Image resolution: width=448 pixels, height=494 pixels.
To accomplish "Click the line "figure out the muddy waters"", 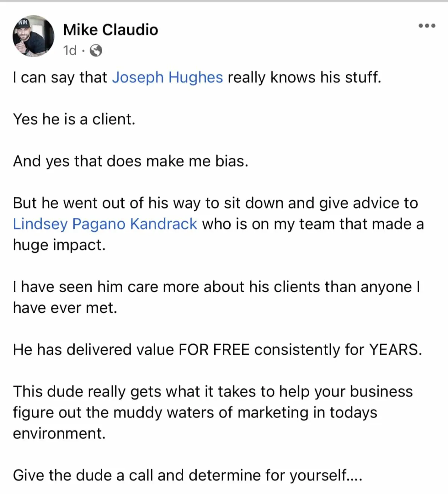I will click(195, 412).
